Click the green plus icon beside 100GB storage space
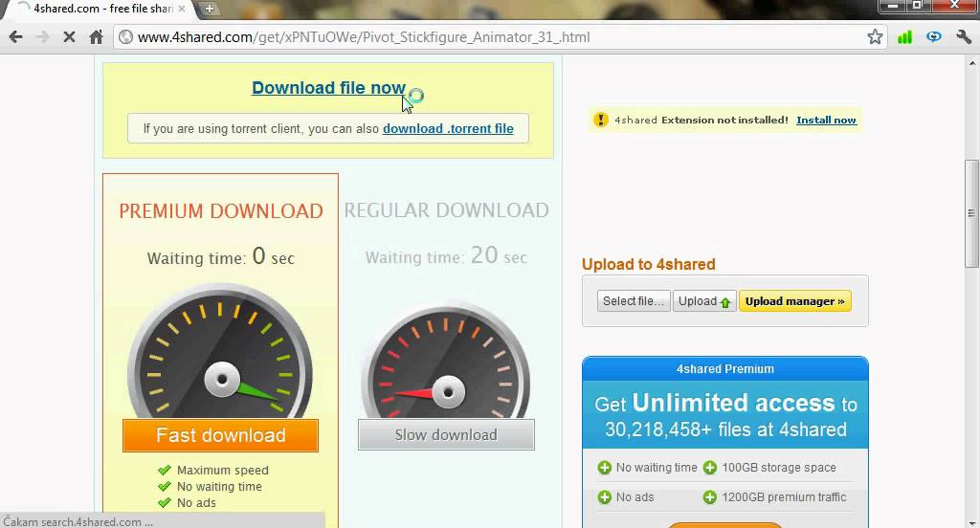The width and height of the screenshot is (980, 528). click(710, 468)
